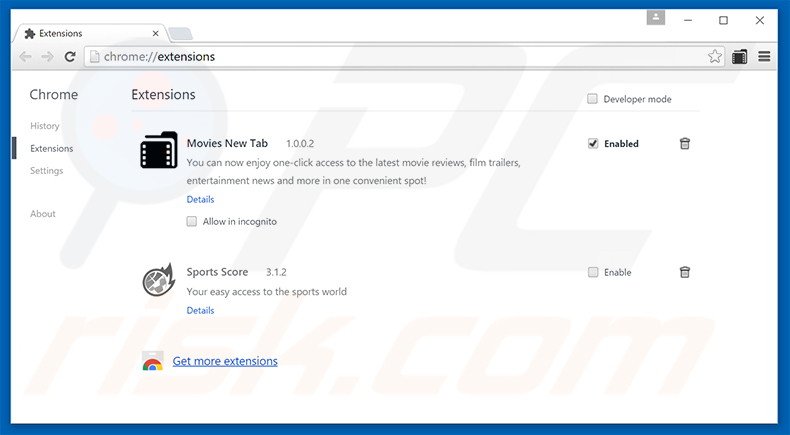Select the Extensions browser tab
This screenshot has width=790, height=435.
coord(90,33)
